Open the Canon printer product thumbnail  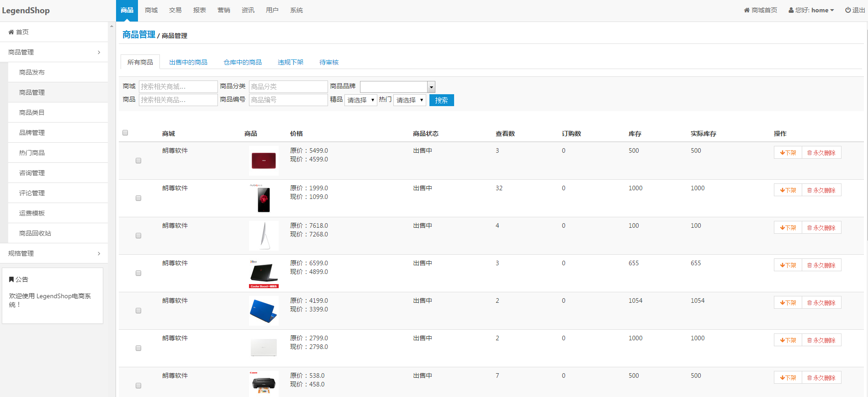click(264, 383)
